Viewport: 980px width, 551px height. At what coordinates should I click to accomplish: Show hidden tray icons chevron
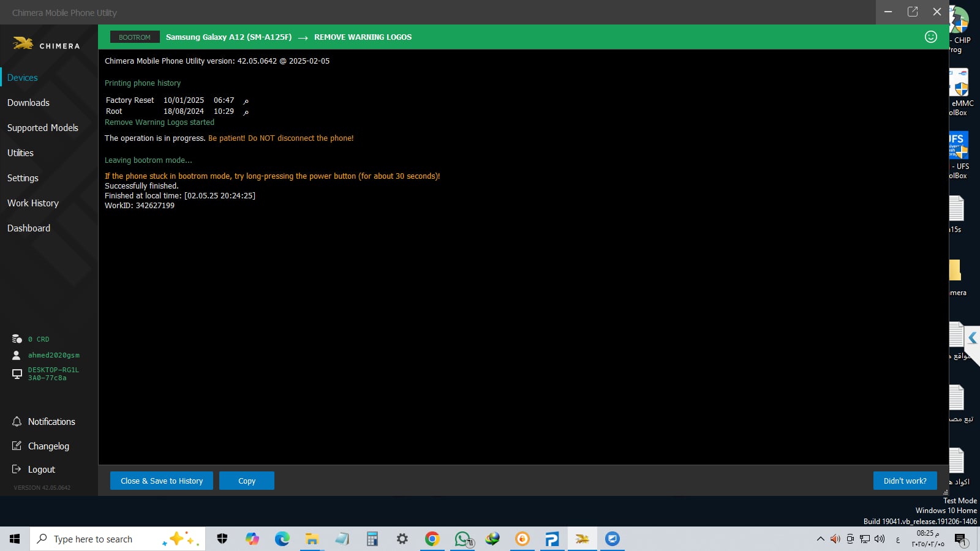(x=820, y=539)
